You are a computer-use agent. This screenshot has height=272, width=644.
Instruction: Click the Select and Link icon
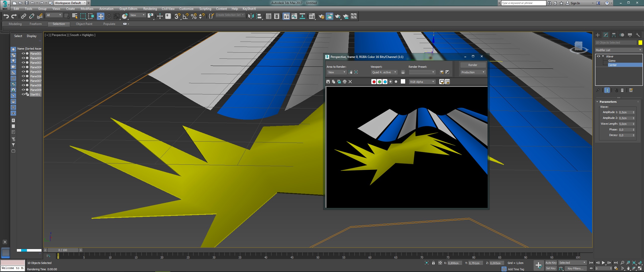(23, 16)
